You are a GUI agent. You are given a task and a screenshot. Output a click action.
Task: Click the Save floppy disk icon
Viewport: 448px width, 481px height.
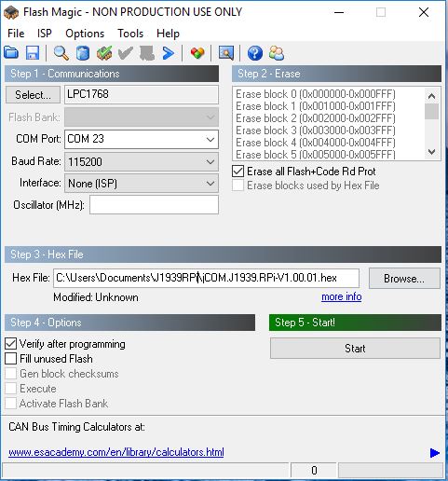33,53
